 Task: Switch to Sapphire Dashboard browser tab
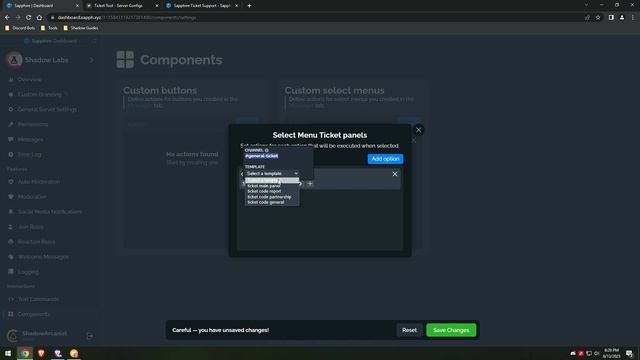tap(42, 6)
